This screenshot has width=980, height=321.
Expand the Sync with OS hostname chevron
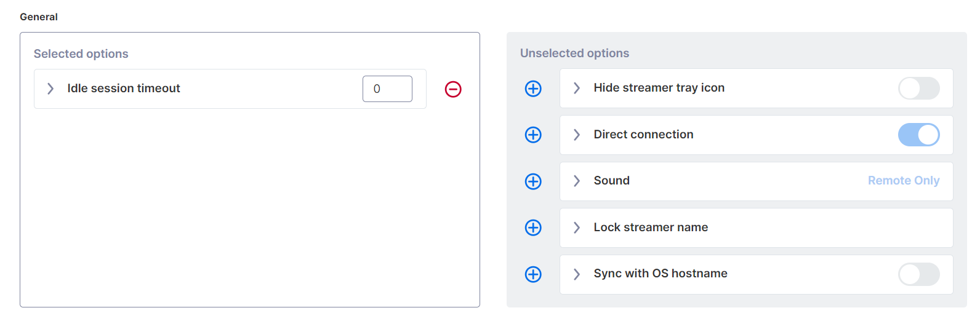point(577,274)
